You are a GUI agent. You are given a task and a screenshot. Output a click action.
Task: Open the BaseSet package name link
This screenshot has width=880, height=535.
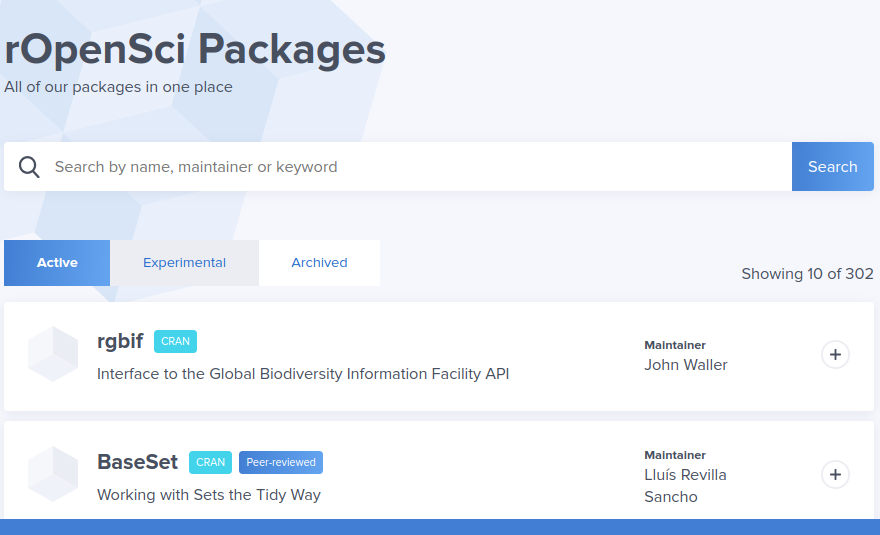(x=137, y=462)
